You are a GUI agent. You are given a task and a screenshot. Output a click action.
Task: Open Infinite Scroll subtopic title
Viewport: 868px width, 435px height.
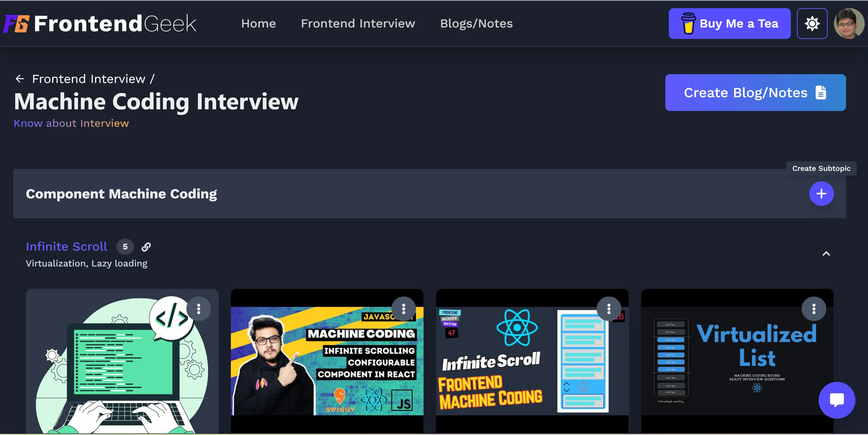point(66,246)
